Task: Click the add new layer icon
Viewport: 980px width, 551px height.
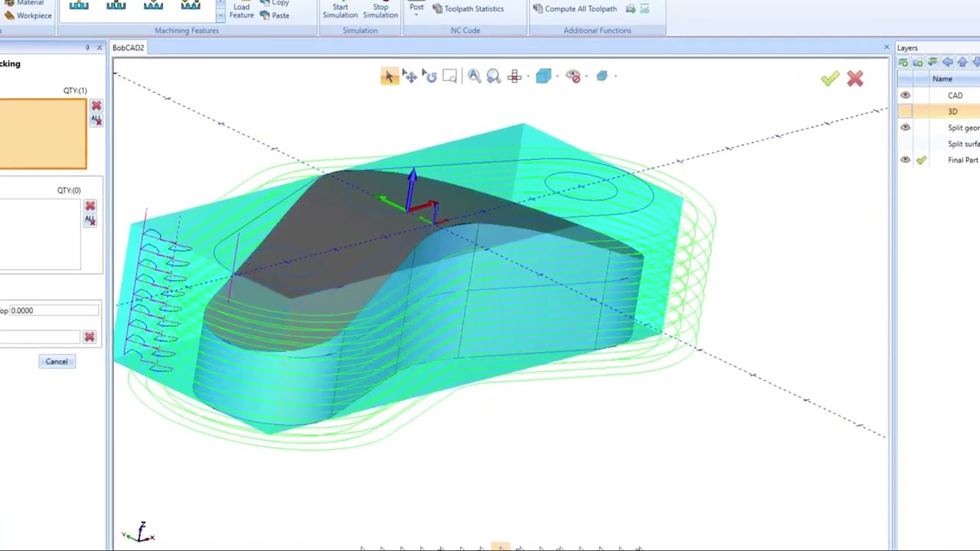Action: pos(903,62)
